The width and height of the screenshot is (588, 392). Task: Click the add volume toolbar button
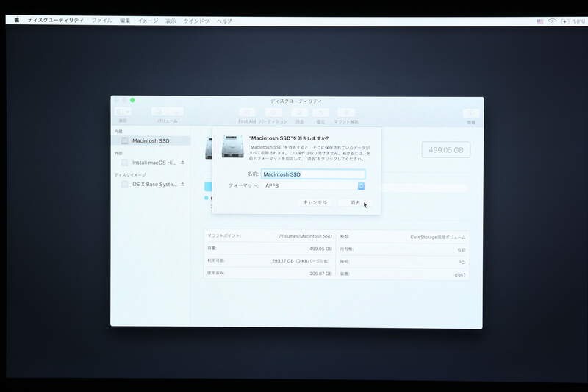click(159, 112)
